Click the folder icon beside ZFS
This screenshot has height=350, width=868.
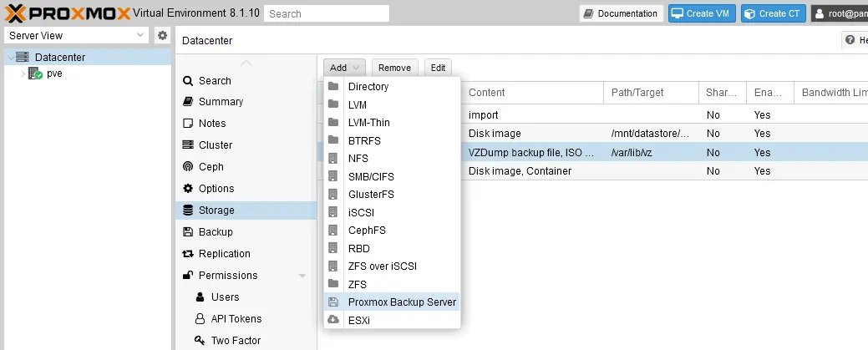pos(333,284)
